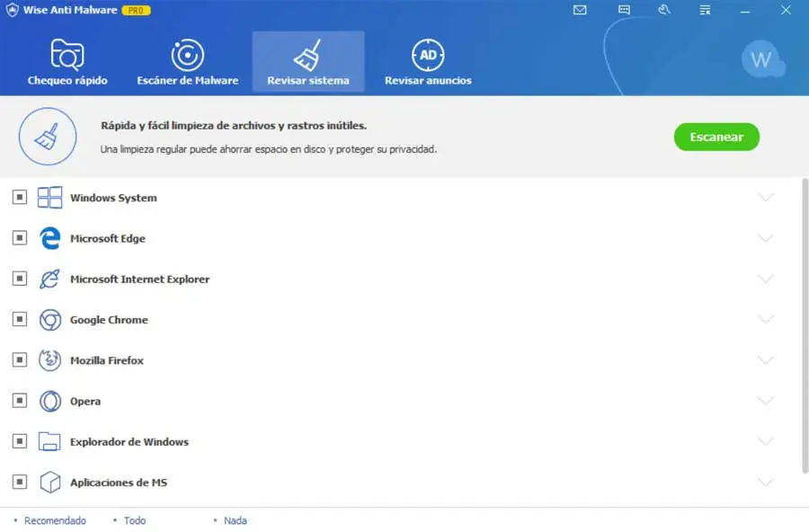Screen dimensions: 809x532
Task: Toggle the Opera checkbox
Action: pyautogui.click(x=20, y=401)
